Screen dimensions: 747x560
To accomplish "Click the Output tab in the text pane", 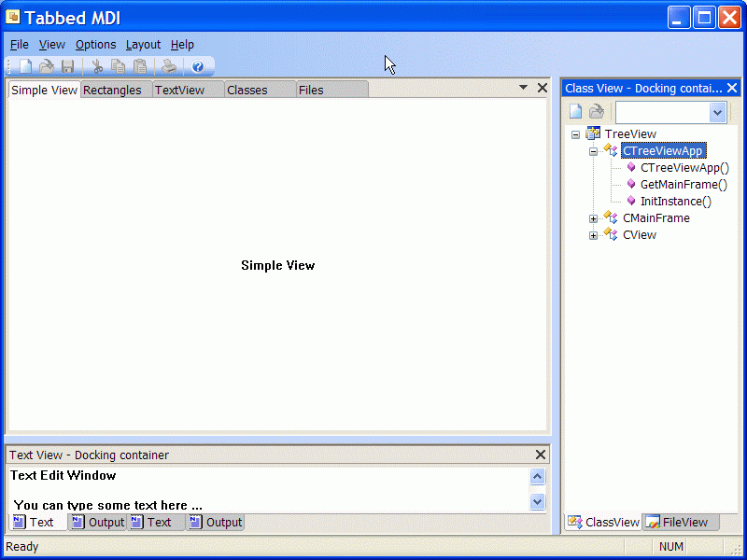I will click(x=106, y=522).
